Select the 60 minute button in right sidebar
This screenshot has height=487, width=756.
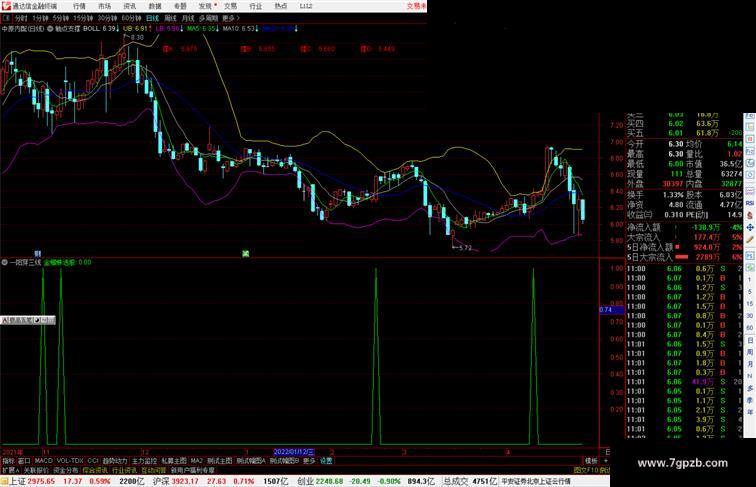click(750, 328)
